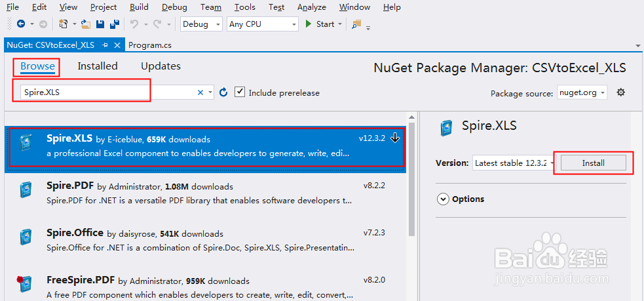Click the Find in Files icon

click(x=356, y=24)
